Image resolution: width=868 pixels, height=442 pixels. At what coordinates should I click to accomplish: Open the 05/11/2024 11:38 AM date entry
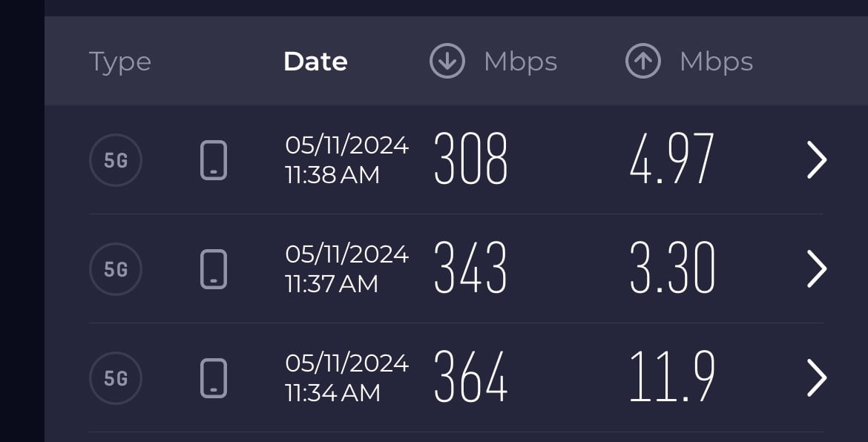346,159
